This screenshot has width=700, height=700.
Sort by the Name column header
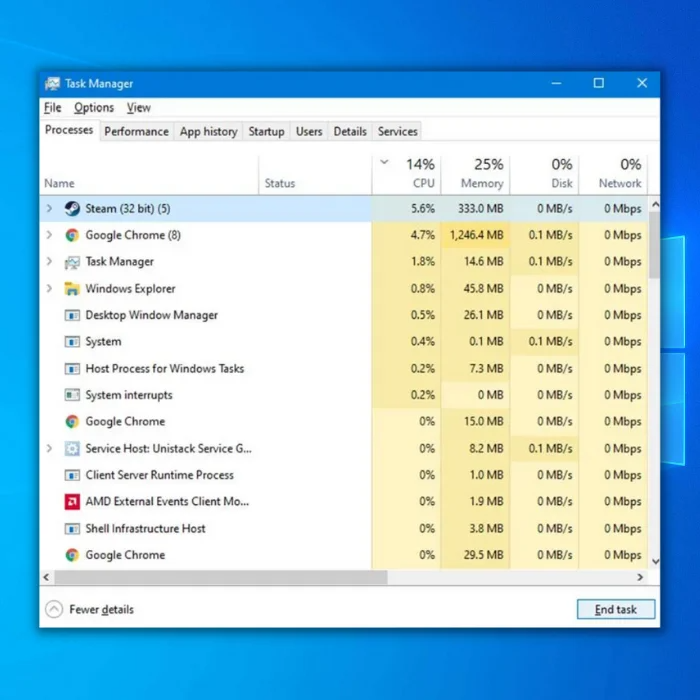[149, 175]
